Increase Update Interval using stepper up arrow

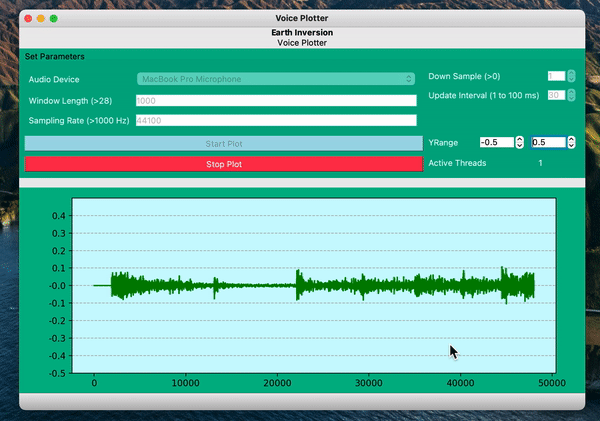(x=571, y=92)
